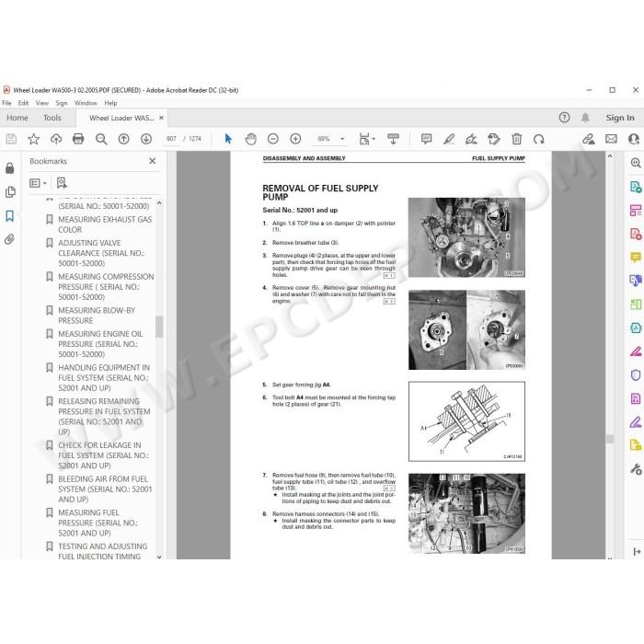The height and width of the screenshot is (644, 644).
Task: Print the document using printer icon
Action: click(x=78, y=139)
